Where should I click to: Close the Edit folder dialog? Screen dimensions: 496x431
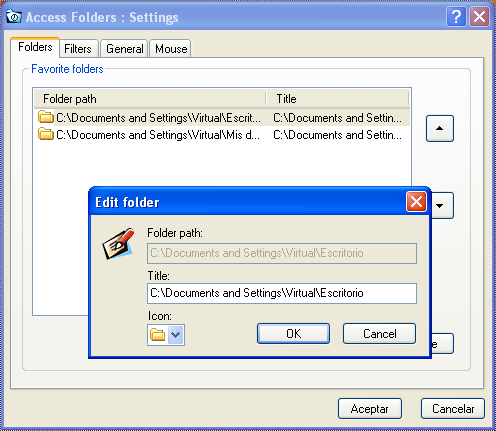click(416, 202)
